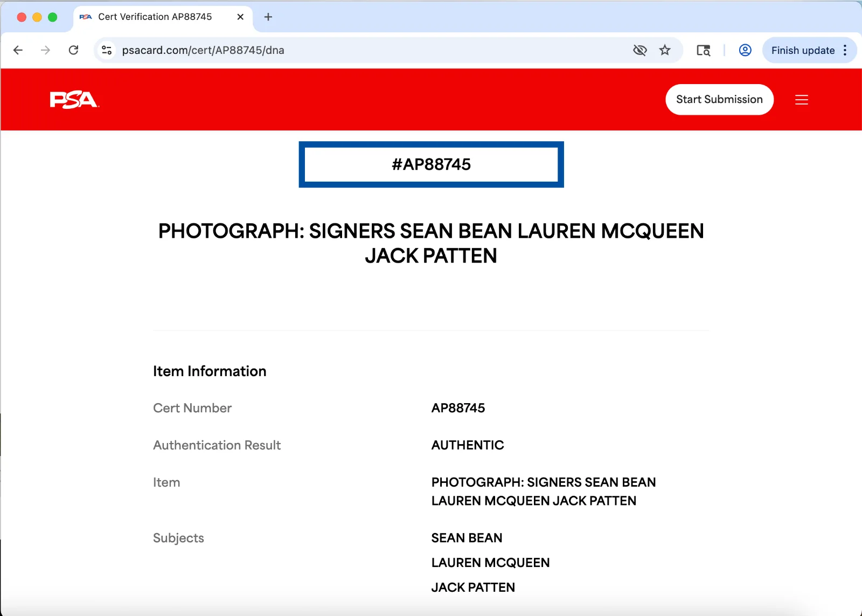This screenshot has width=862, height=616.
Task: Click the Subjects label
Action: pyautogui.click(x=178, y=538)
